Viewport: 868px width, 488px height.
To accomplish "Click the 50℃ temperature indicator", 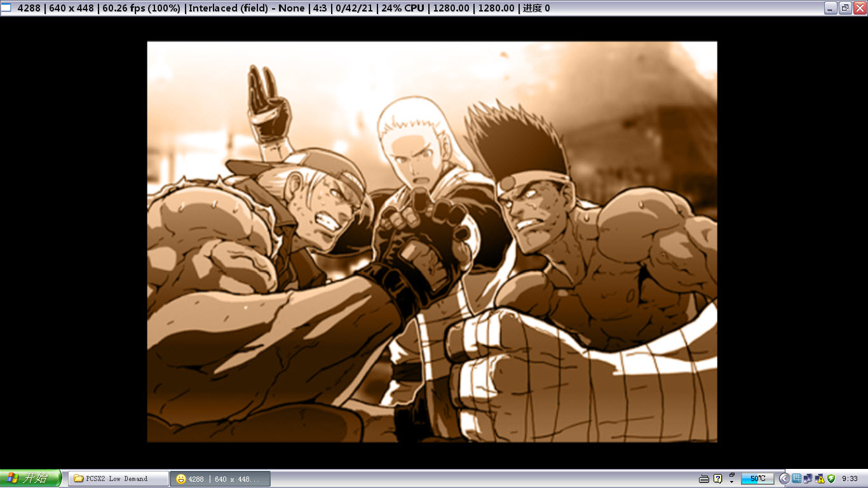I will (x=757, y=478).
